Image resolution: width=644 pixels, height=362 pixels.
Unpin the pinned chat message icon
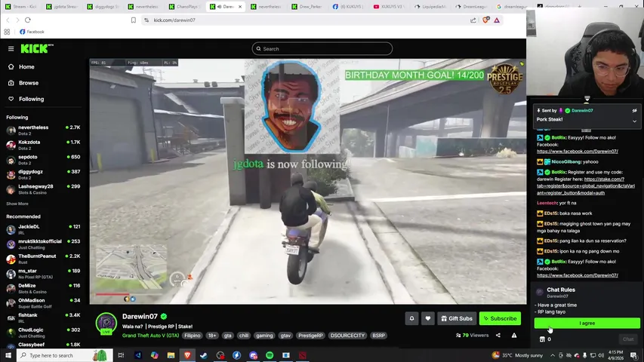pos(634,110)
